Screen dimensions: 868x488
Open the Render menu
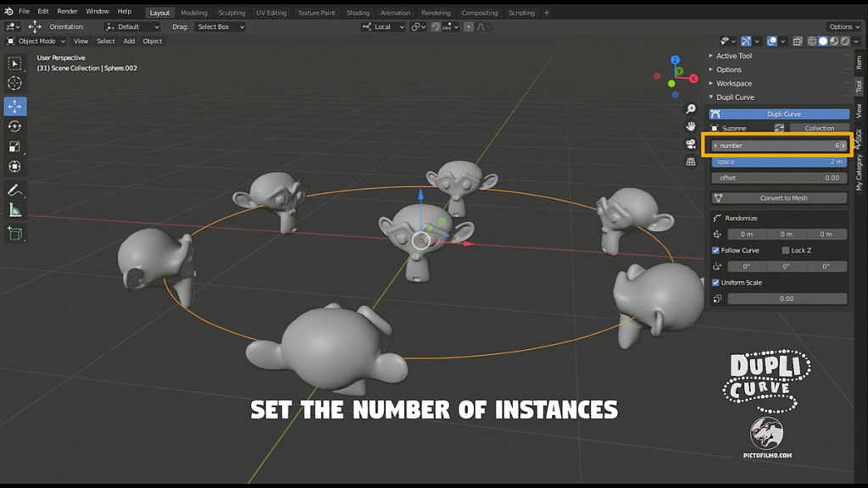[67, 11]
